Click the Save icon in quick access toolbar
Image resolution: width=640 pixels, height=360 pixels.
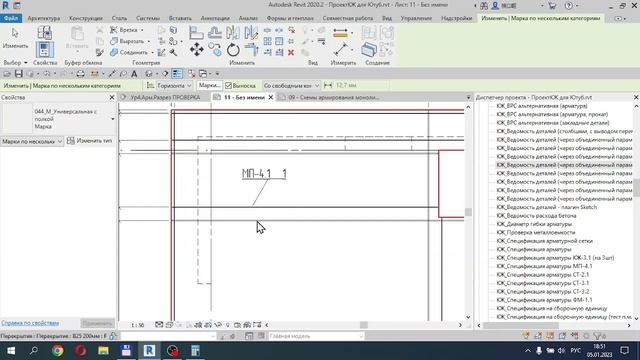[18, 74]
